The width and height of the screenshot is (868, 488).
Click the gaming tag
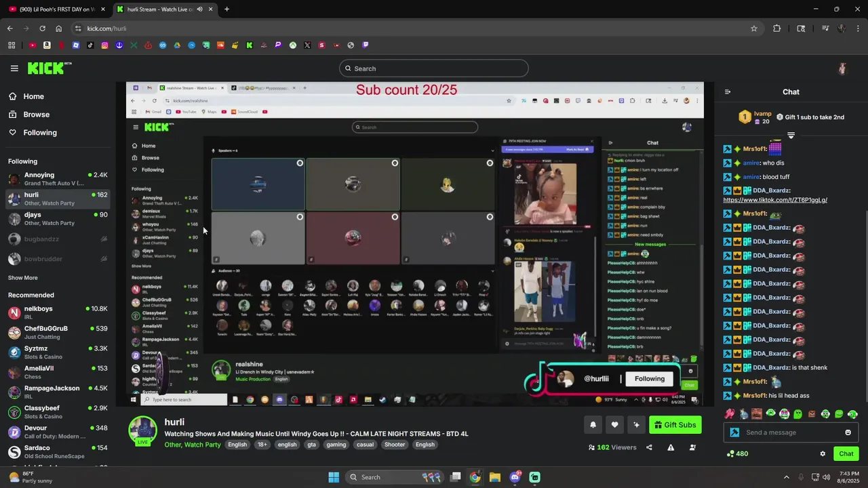click(x=336, y=445)
